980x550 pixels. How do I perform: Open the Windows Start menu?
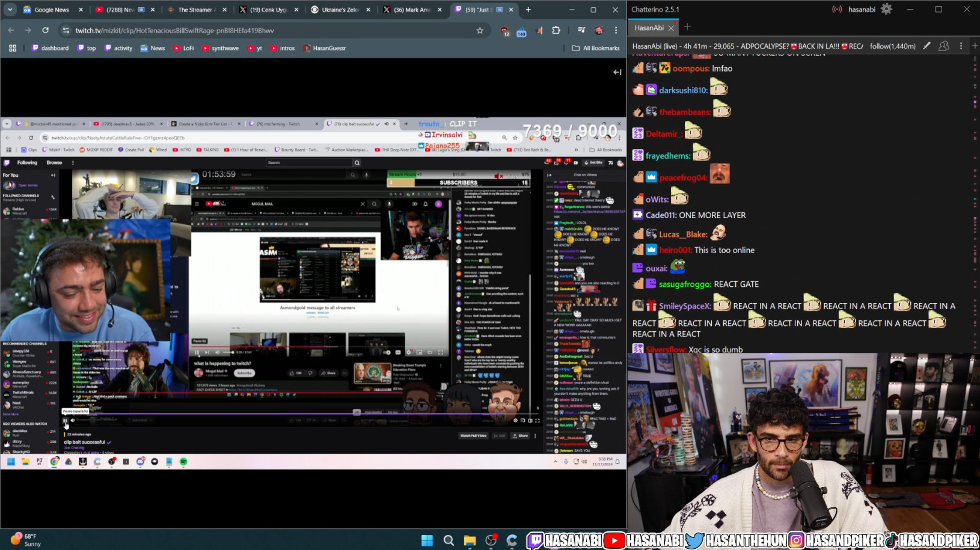pyautogui.click(x=427, y=540)
